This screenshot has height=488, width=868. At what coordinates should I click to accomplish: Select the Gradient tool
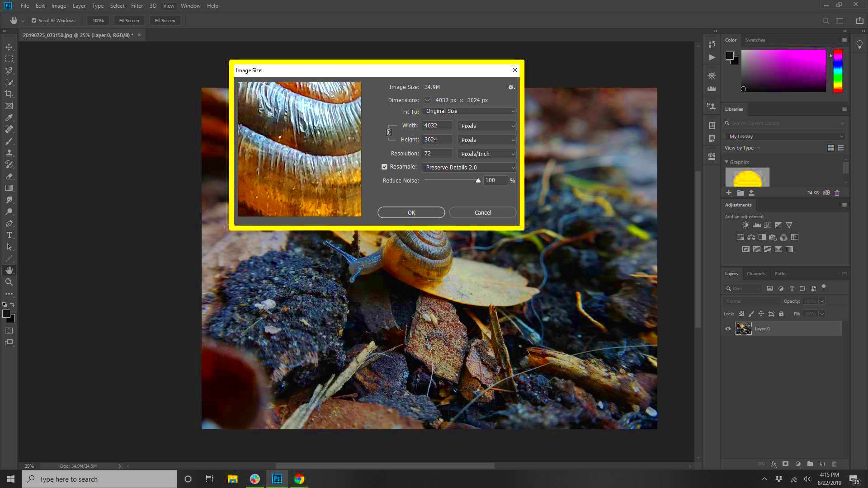[x=9, y=188]
